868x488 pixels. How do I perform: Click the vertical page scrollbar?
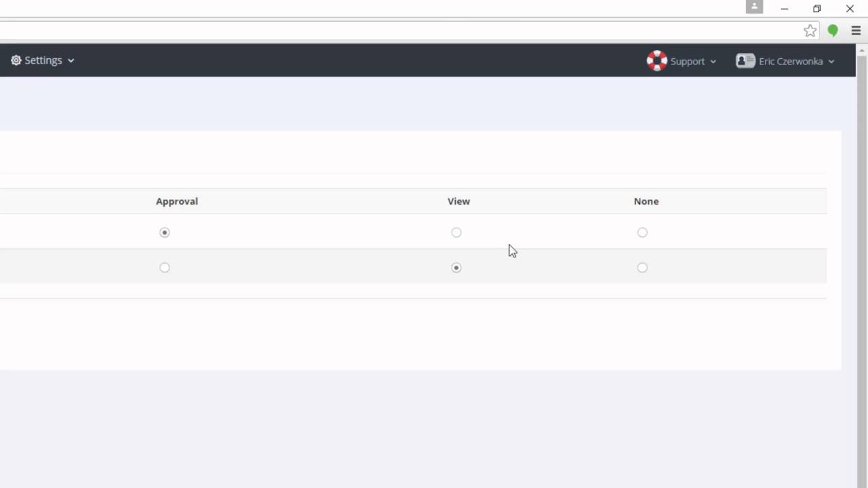tap(862, 271)
